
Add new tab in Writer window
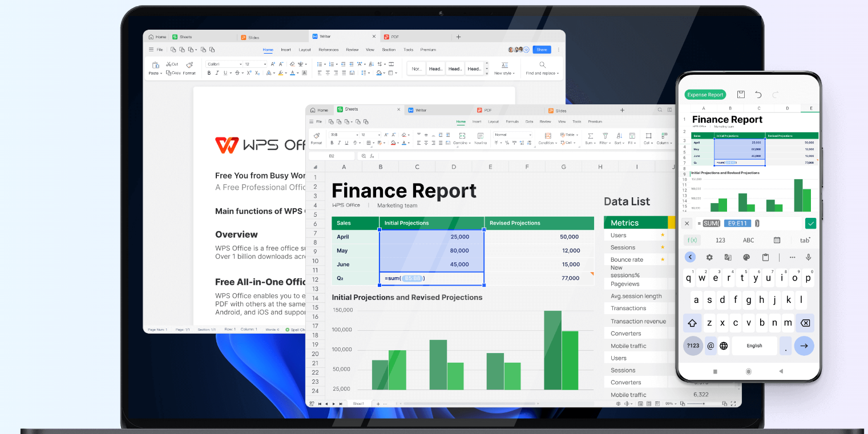tap(458, 36)
